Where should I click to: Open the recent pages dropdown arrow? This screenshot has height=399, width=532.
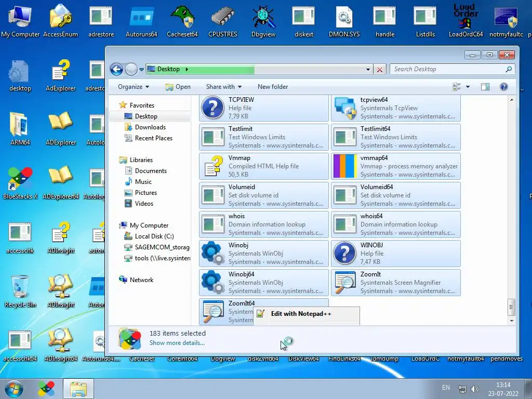pos(141,70)
